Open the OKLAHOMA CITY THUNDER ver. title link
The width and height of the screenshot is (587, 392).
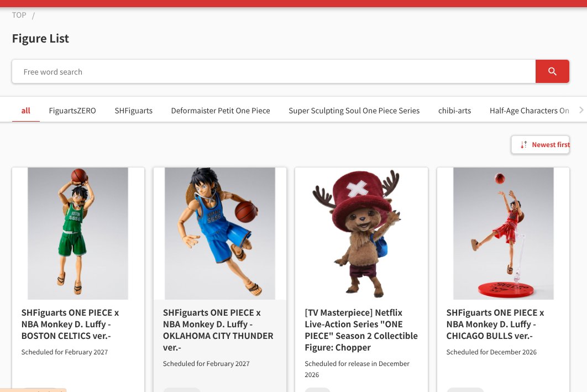point(218,330)
